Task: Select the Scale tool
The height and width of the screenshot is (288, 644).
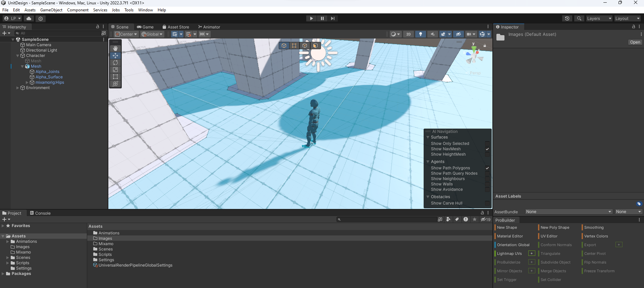Action: click(115, 70)
